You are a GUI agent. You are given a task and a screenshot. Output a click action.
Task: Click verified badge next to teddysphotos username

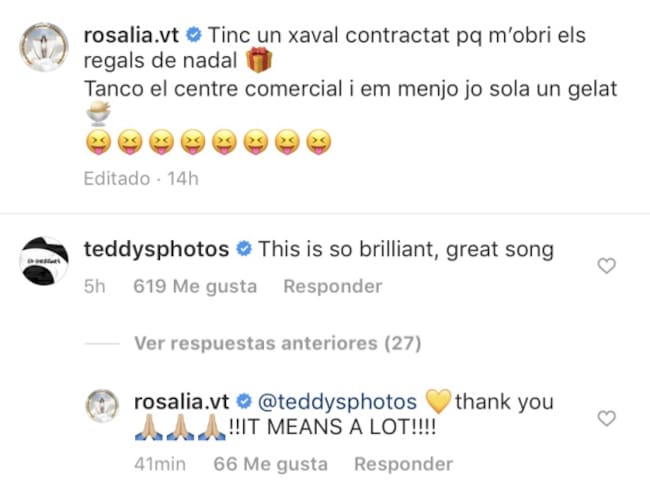point(244,249)
